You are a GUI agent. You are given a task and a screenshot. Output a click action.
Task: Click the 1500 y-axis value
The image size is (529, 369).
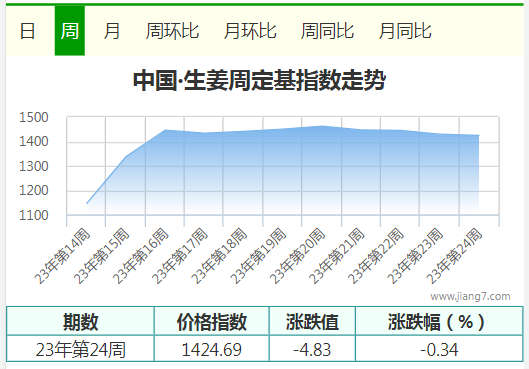[x=34, y=117]
